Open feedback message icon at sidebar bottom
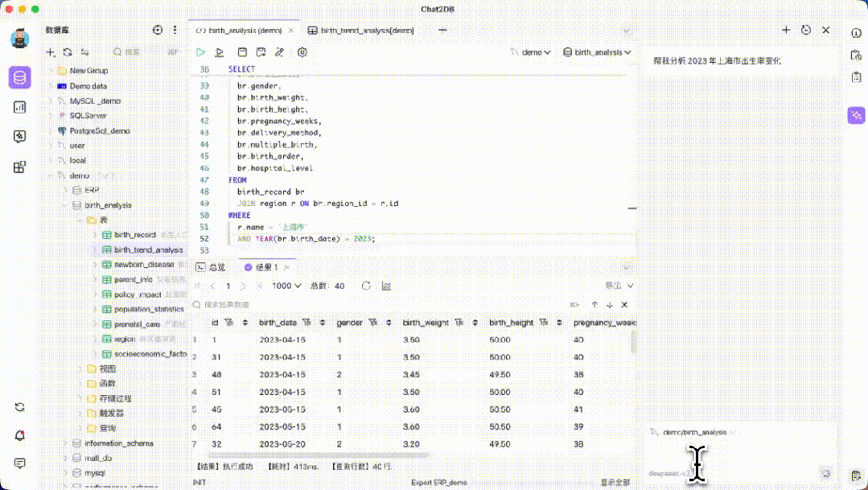 point(20,463)
